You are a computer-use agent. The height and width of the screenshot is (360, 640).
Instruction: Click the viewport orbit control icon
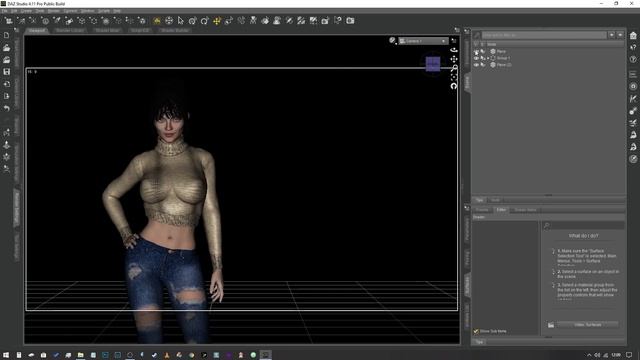454,50
